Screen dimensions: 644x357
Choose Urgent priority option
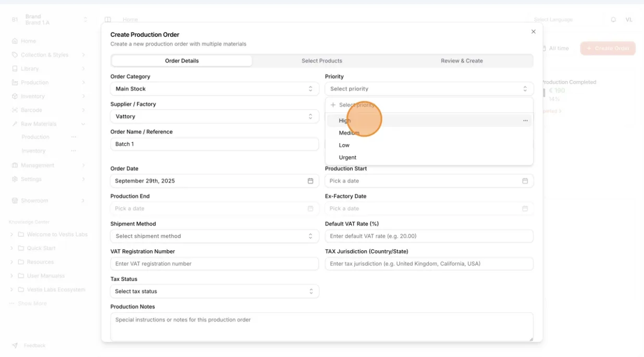(x=429, y=157)
